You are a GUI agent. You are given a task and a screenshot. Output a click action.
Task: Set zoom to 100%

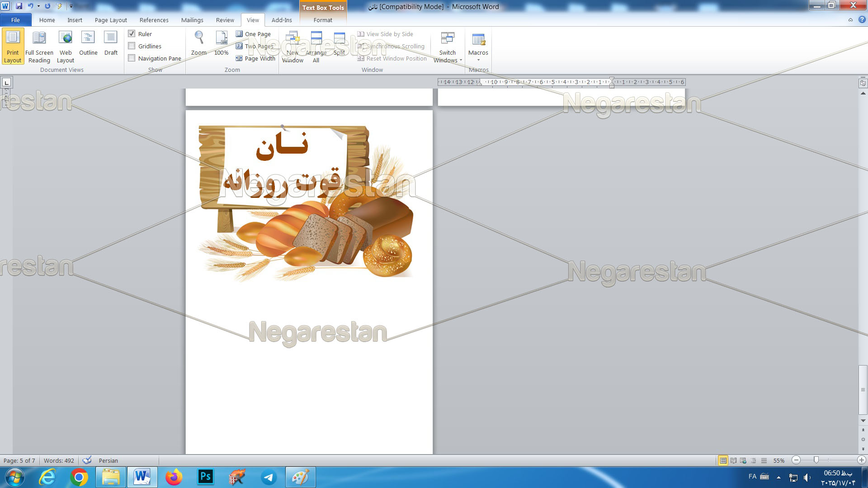click(221, 44)
